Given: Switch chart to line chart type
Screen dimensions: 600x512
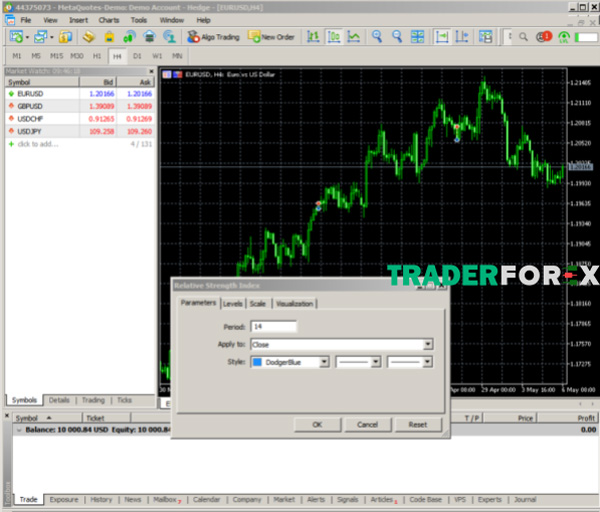Looking at the screenshot, I should pyautogui.click(x=354, y=37).
